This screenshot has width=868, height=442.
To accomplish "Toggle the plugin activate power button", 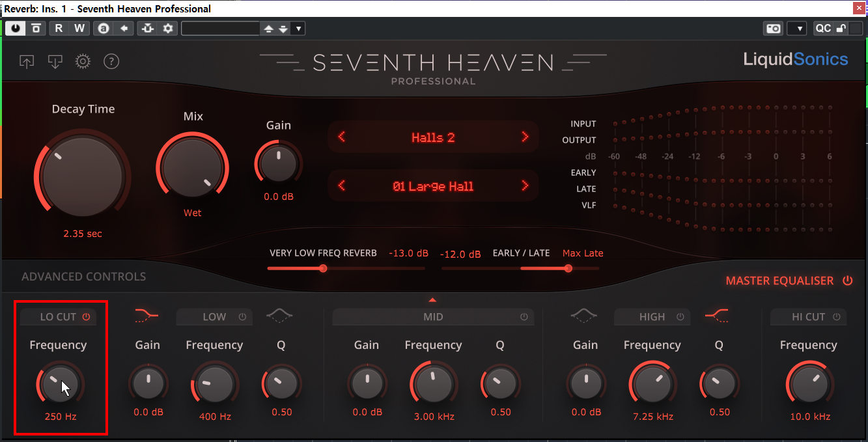I will [15, 29].
